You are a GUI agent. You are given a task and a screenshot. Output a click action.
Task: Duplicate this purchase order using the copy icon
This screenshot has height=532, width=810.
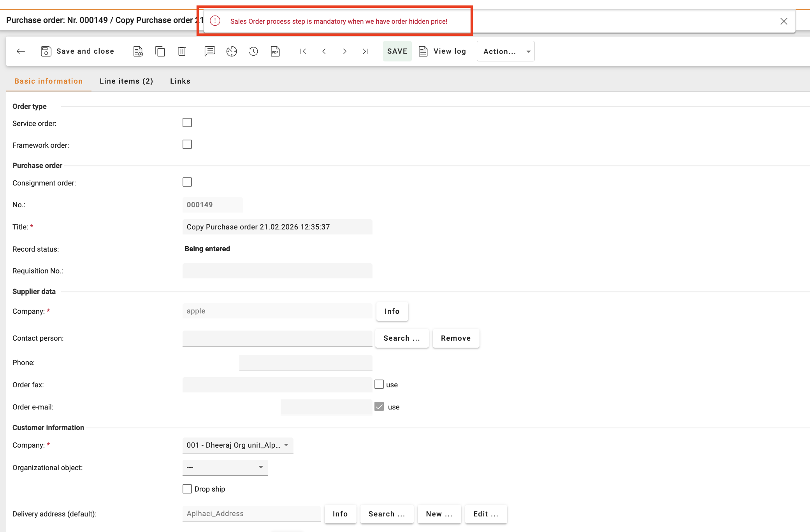(x=160, y=51)
